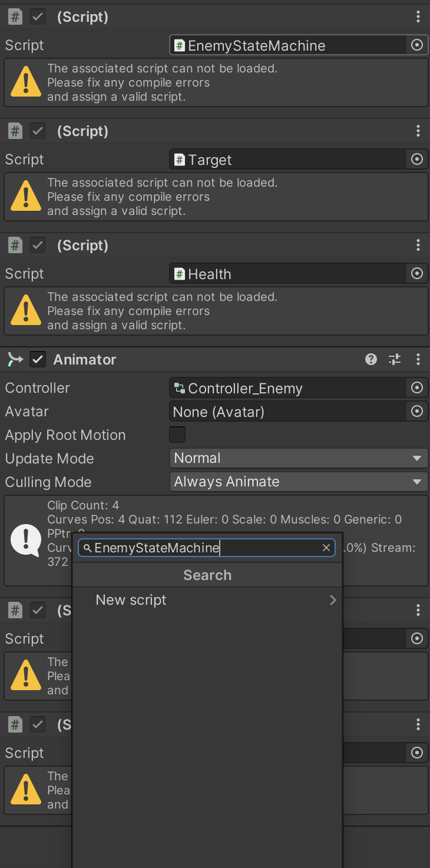Open the Update Mode dropdown
Viewport: 430px width, 868px height.
coord(298,458)
